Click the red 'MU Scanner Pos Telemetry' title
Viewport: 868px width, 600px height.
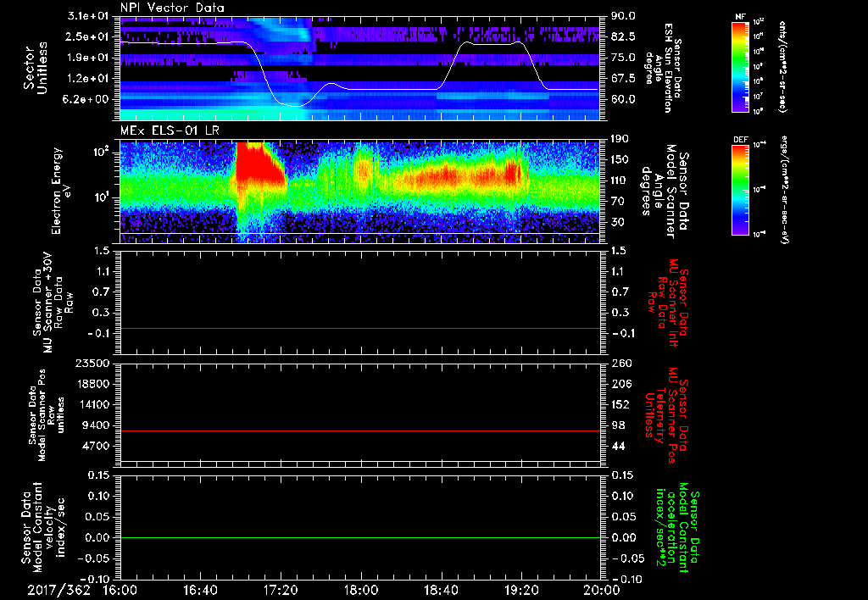point(666,416)
